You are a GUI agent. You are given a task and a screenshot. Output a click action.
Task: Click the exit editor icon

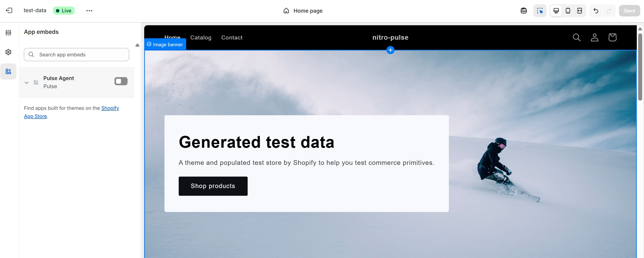click(x=9, y=11)
